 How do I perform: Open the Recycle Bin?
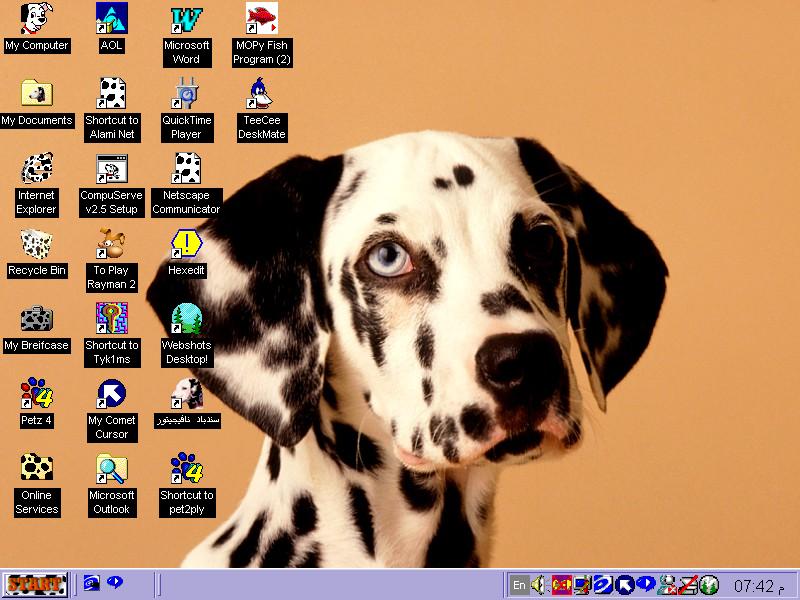(x=36, y=247)
